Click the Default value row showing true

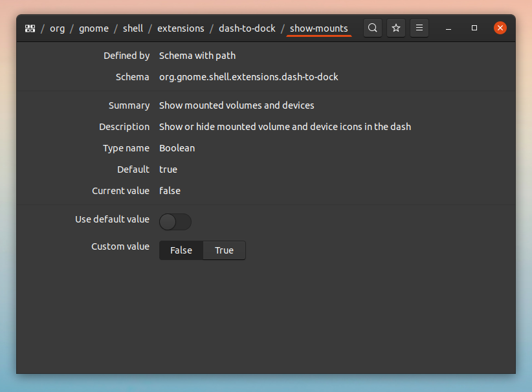pyautogui.click(x=168, y=169)
